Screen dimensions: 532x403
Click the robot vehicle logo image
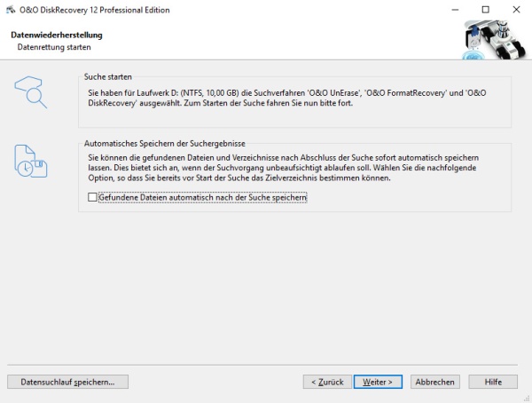pyautogui.click(x=493, y=39)
